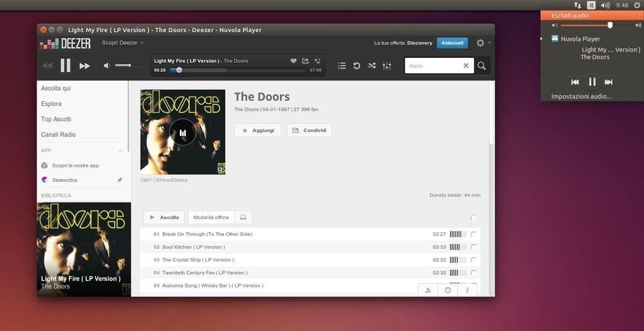Run search with magnifier icon

coord(482,66)
